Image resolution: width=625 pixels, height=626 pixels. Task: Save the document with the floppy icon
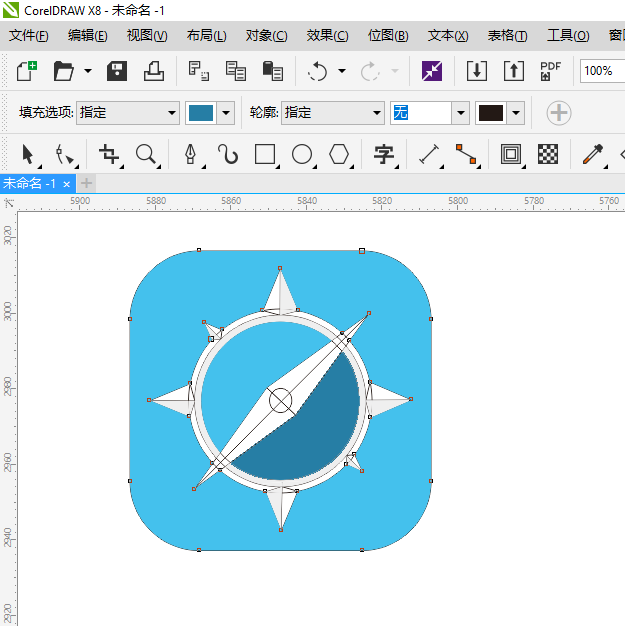117,71
